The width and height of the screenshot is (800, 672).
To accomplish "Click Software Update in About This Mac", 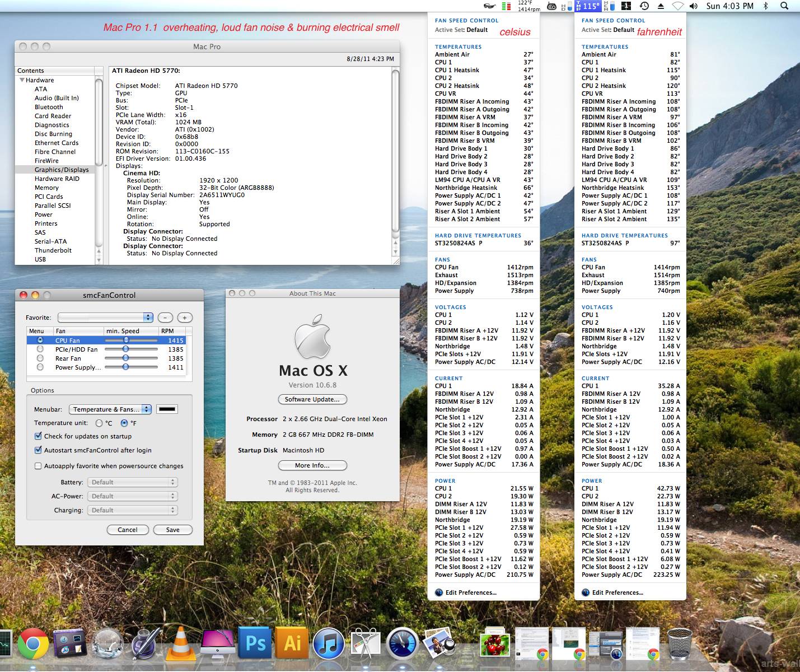I will click(312, 399).
